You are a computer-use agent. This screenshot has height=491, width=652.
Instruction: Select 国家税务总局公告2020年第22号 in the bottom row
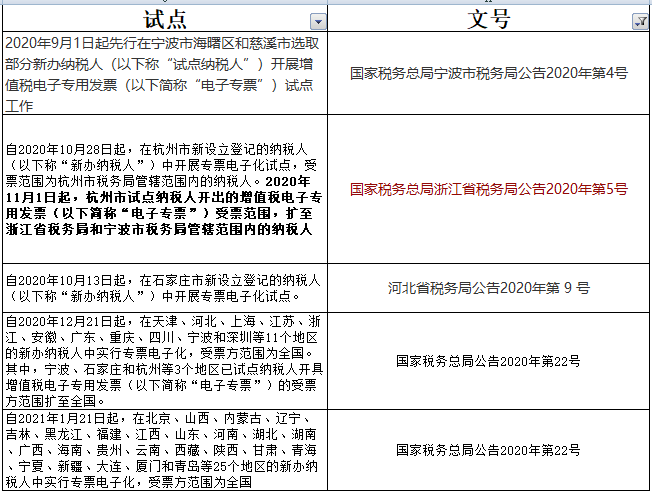[489, 449]
